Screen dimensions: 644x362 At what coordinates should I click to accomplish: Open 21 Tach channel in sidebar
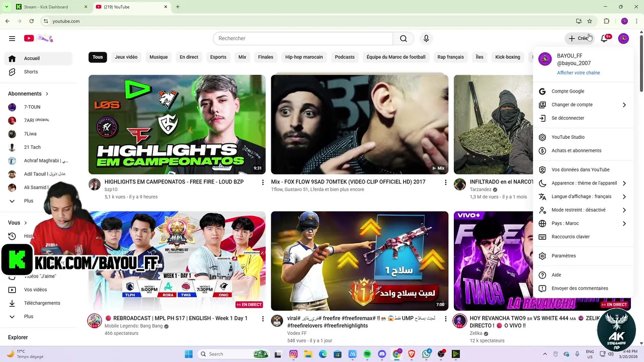38,147
